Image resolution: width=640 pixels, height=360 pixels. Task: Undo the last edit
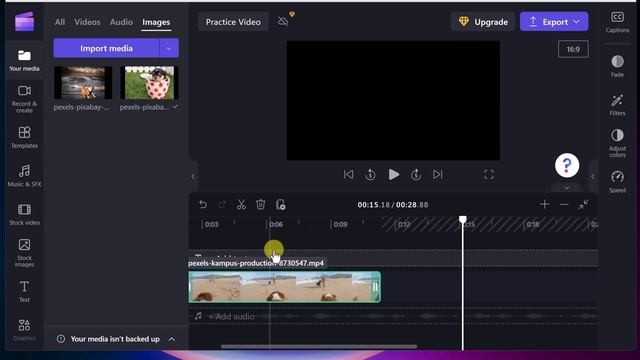tap(203, 204)
